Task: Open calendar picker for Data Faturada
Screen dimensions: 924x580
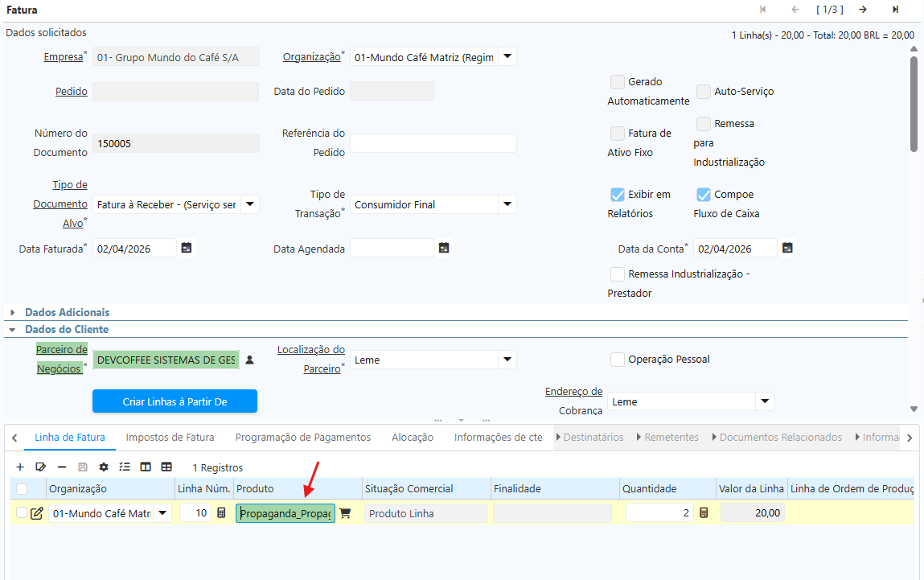Action: pos(187,249)
